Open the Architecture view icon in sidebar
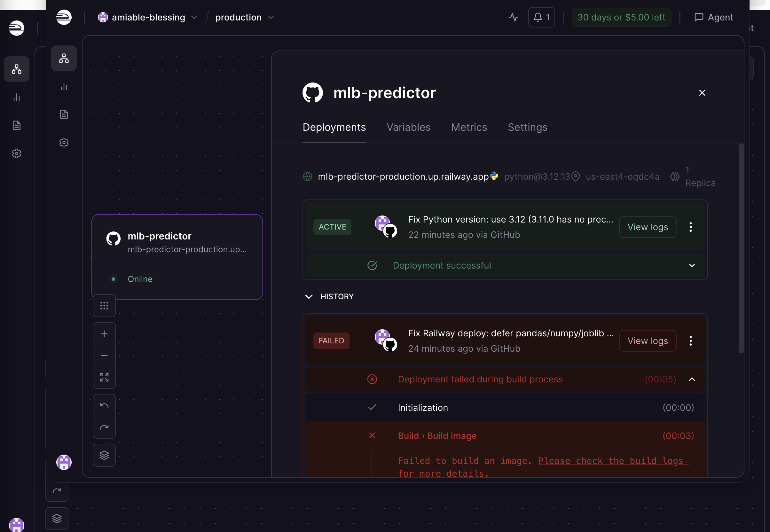The width and height of the screenshot is (770, 532). pyautogui.click(x=64, y=58)
